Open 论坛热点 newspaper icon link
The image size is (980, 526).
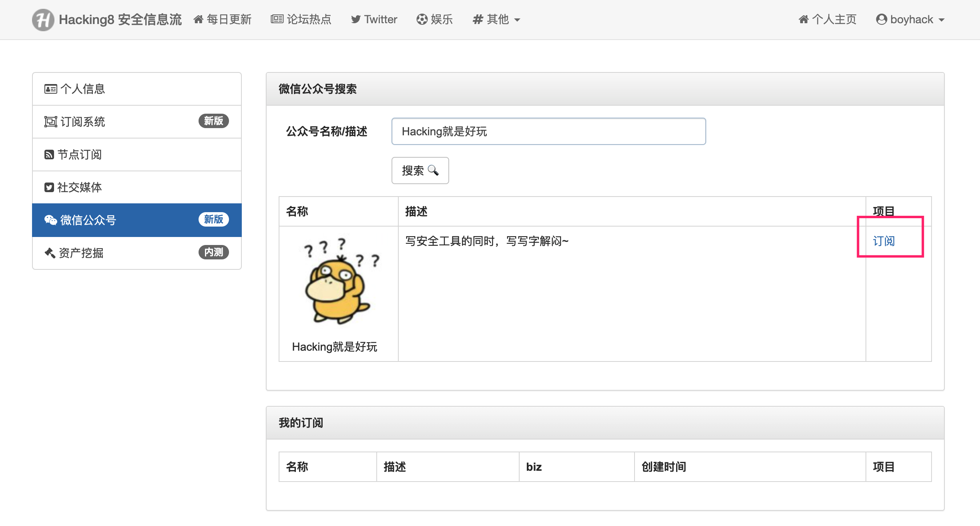tap(277, 19)
